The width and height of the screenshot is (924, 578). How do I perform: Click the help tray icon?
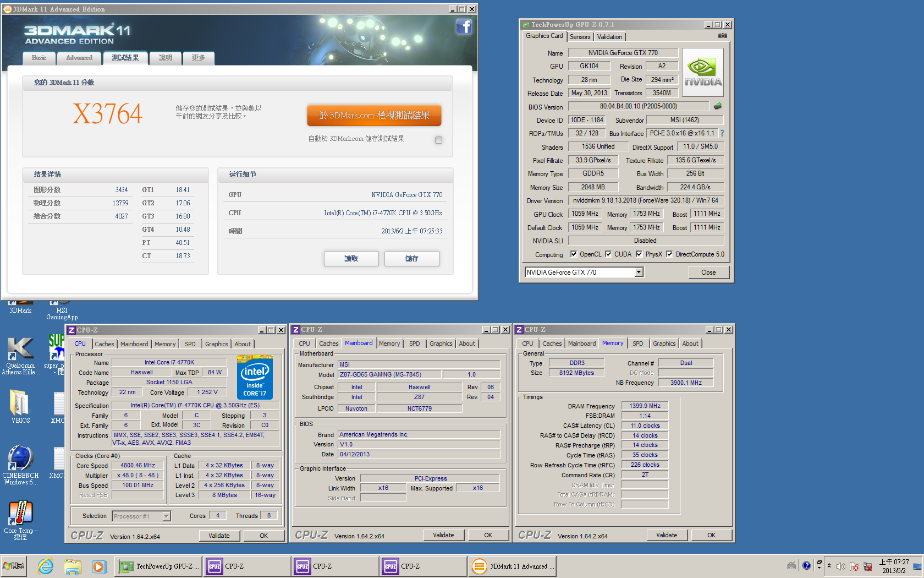tap(806, 566)
